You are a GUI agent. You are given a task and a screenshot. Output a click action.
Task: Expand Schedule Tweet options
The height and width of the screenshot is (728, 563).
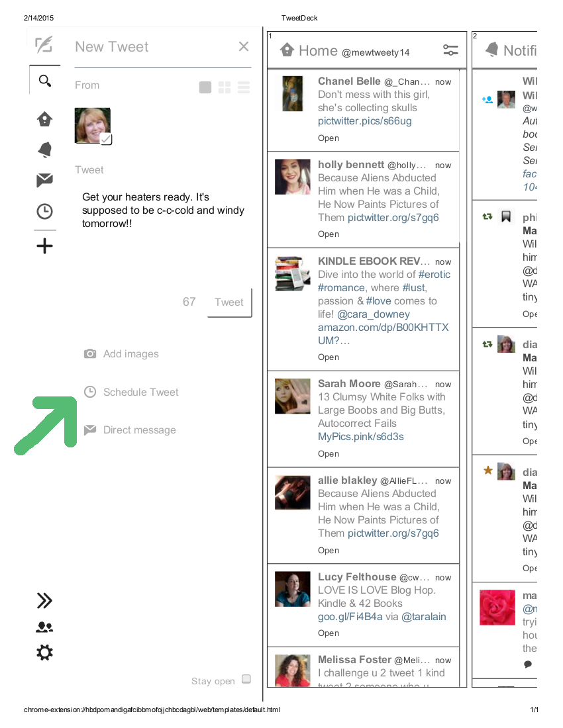131,392
